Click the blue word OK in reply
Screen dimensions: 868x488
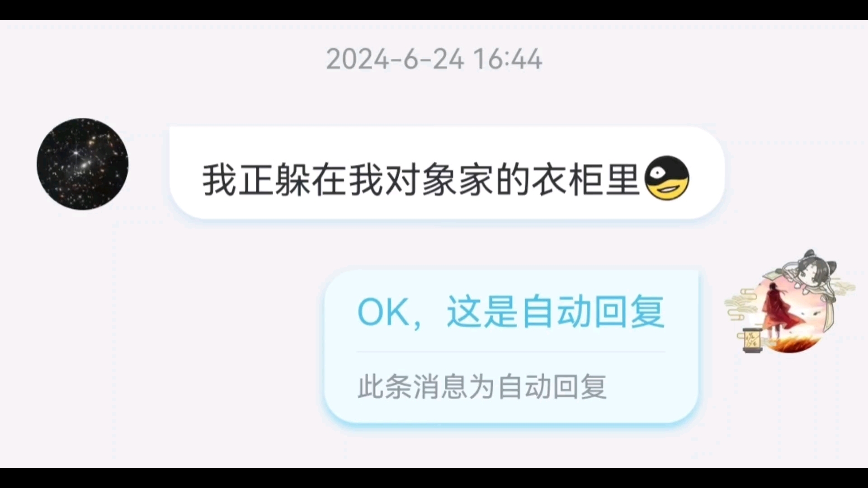click(x=383, y=312)
